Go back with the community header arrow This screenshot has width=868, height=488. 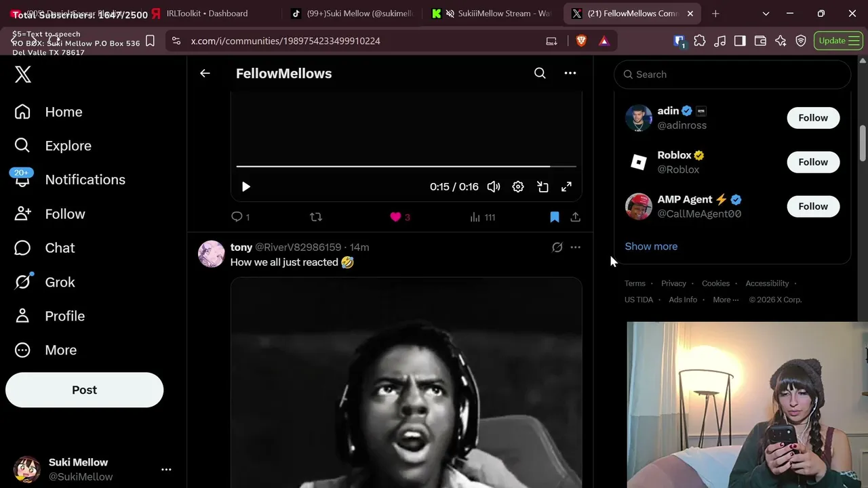205,73
